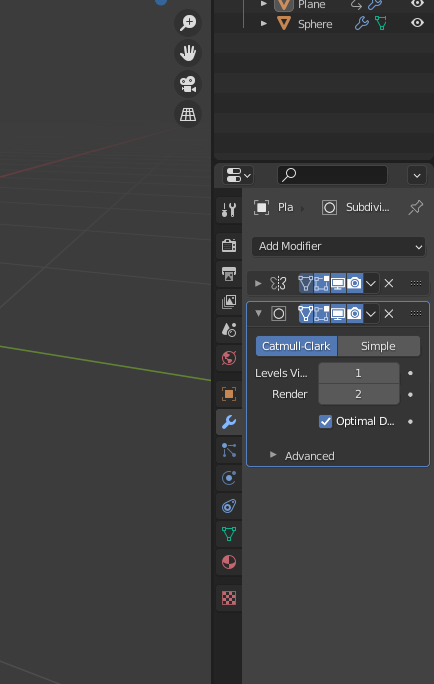Click the Levels Viewport value field
Screen dimensions: 434x684
point(359,373)
